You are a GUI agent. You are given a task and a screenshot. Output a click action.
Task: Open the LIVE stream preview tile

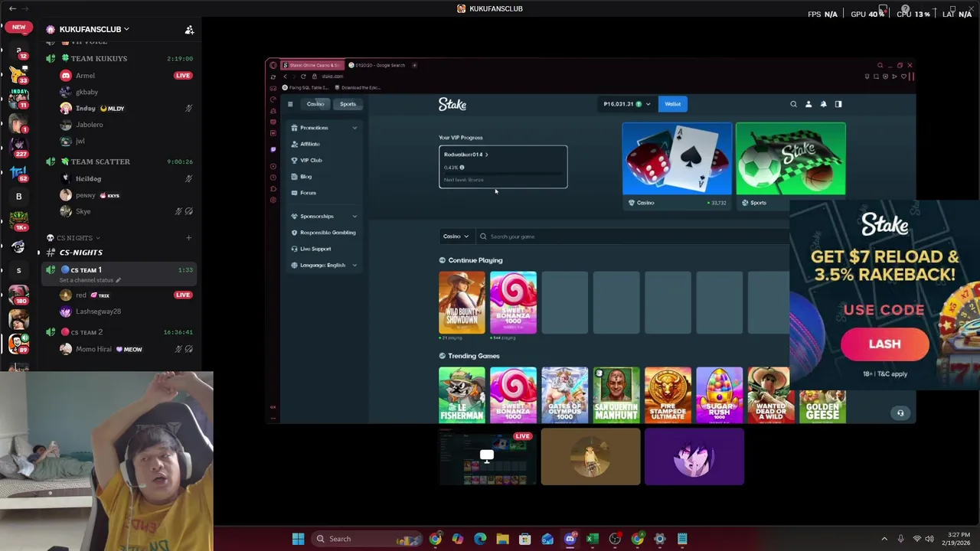click(487, 457)
